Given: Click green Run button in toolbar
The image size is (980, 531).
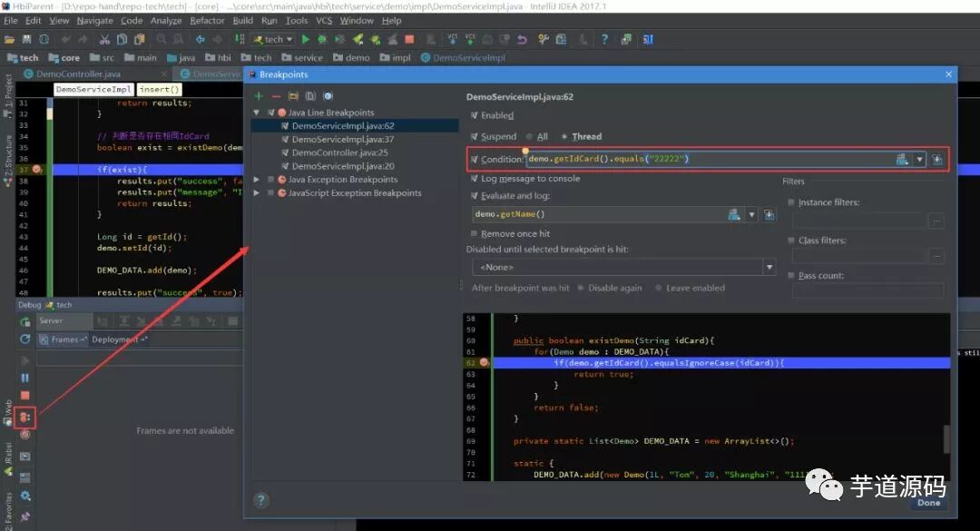Looking at the screenshot, I should pos(305,39).
